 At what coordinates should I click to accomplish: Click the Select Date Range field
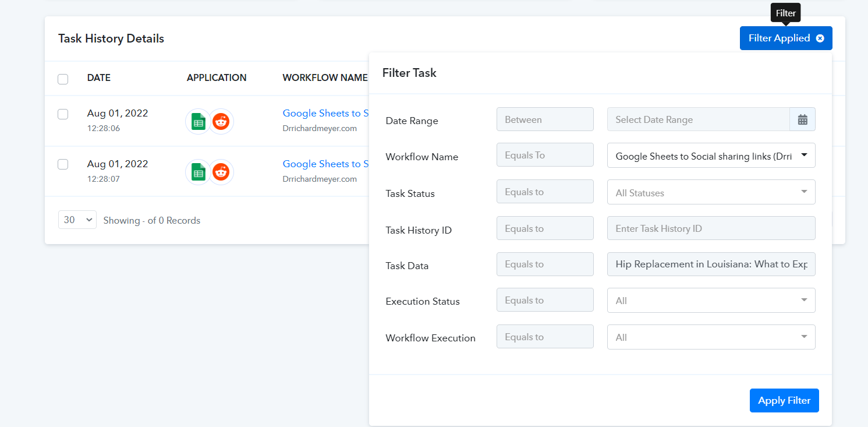coord(699,119)
